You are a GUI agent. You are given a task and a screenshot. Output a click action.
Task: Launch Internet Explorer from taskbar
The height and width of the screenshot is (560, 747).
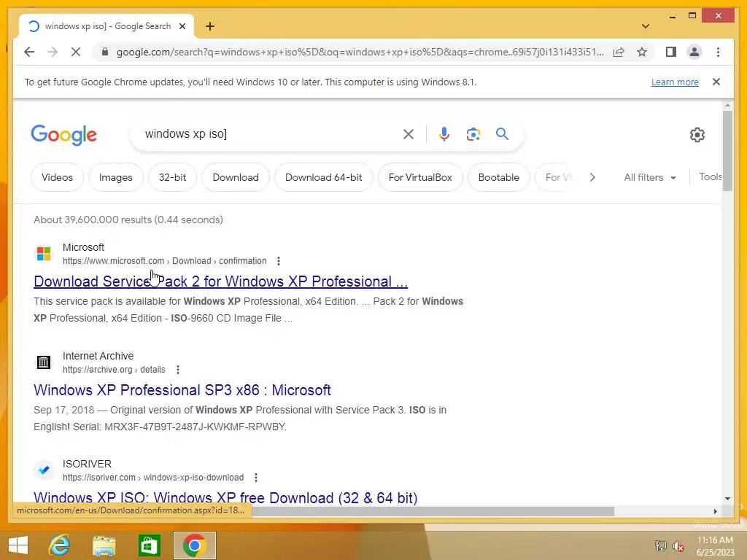coord(60,545)
